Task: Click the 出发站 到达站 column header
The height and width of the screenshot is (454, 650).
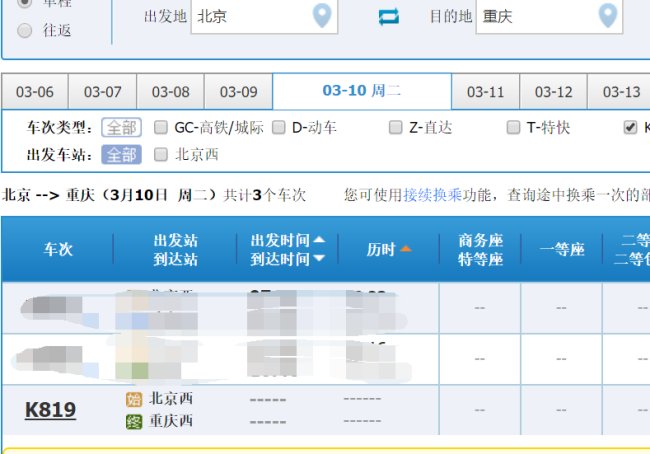Action: tap(175, 250)
